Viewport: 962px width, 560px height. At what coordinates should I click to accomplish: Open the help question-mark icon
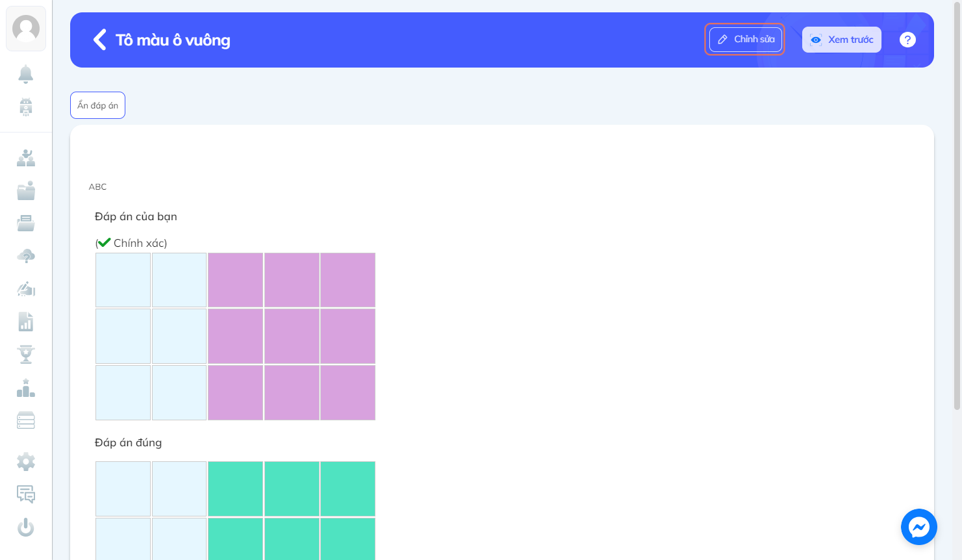(907, 40)
